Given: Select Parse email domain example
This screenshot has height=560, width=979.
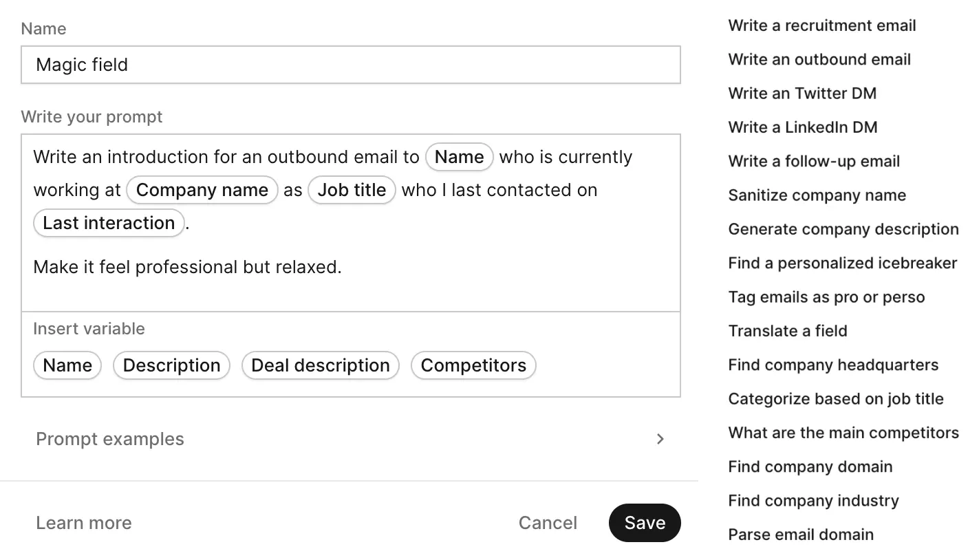Looking at the screenshot, I should (801, 535).
